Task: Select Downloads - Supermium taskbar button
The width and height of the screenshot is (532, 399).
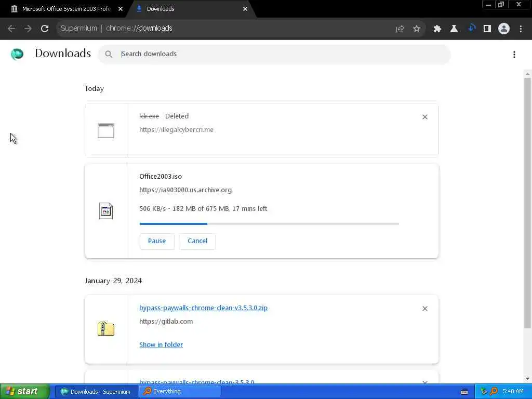Action: coord(96,392)
